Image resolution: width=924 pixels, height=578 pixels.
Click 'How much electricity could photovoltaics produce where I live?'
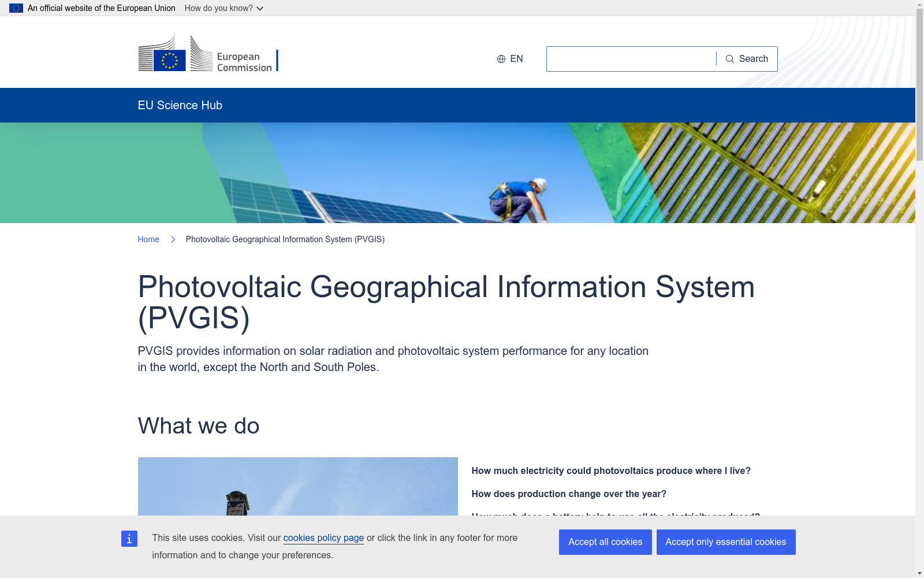coord(611,471)
